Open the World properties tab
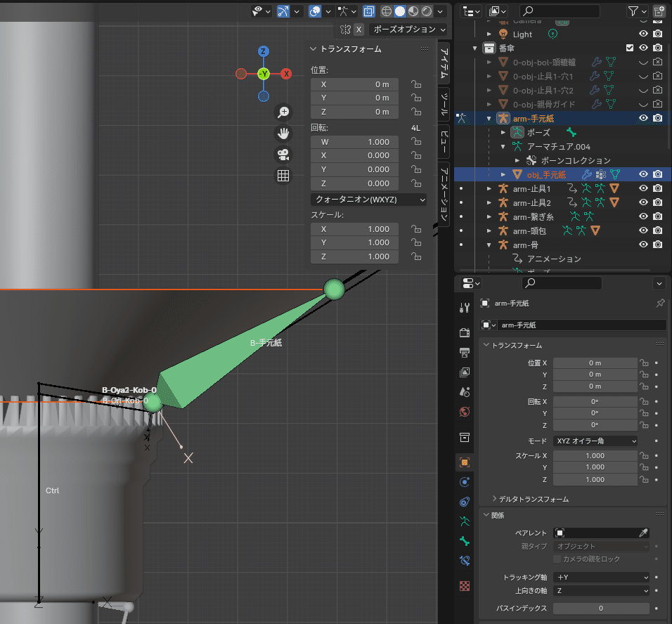672x624 pixels. [x=465, y=412]
